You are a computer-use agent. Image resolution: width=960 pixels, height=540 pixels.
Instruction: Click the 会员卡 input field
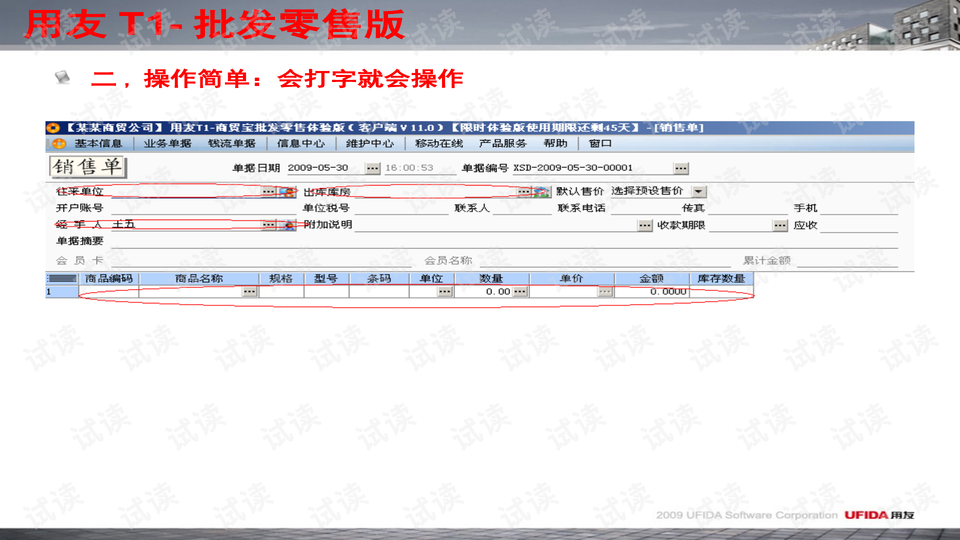pyautogui.click(x=261, y=261)
